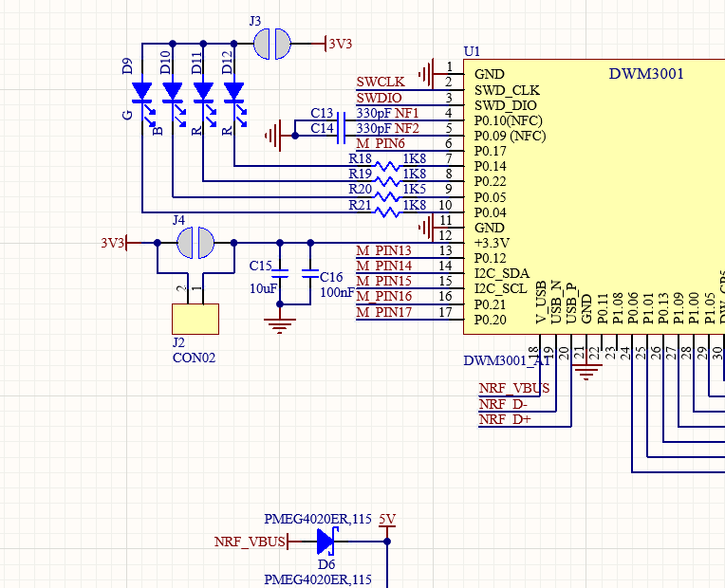Viewport: 725px width, 588px height.
Task: Click the NRF_D+ net label
Action: click(504, 419)
